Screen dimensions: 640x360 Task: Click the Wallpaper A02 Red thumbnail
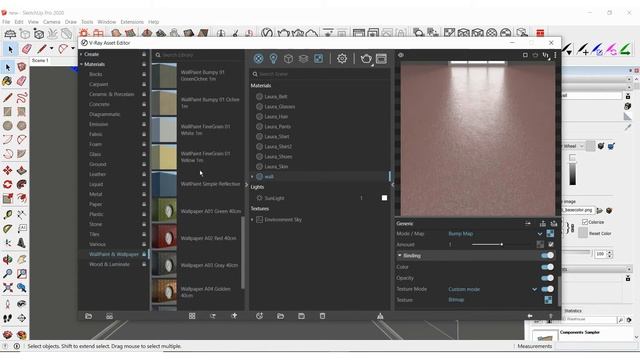coord(164,237)
